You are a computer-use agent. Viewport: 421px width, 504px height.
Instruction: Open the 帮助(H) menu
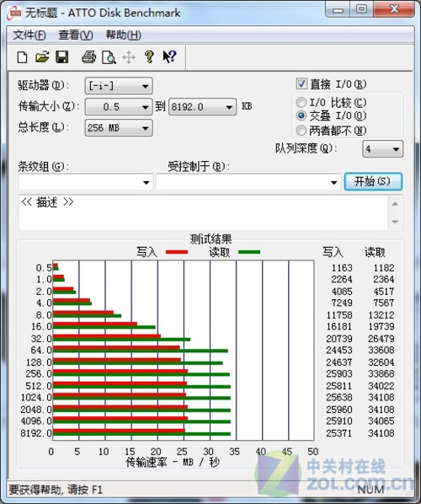pyautogui.click(x=123, y=35)
